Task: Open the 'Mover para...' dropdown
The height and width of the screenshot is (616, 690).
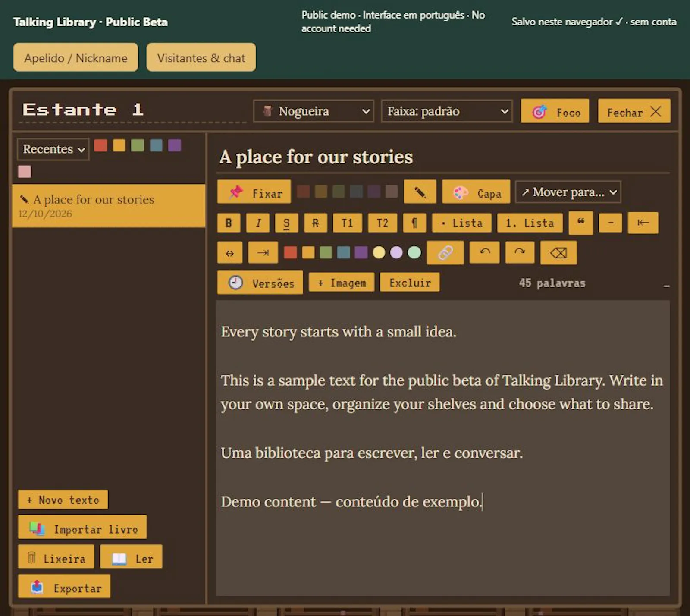Action: click(568, 192)
